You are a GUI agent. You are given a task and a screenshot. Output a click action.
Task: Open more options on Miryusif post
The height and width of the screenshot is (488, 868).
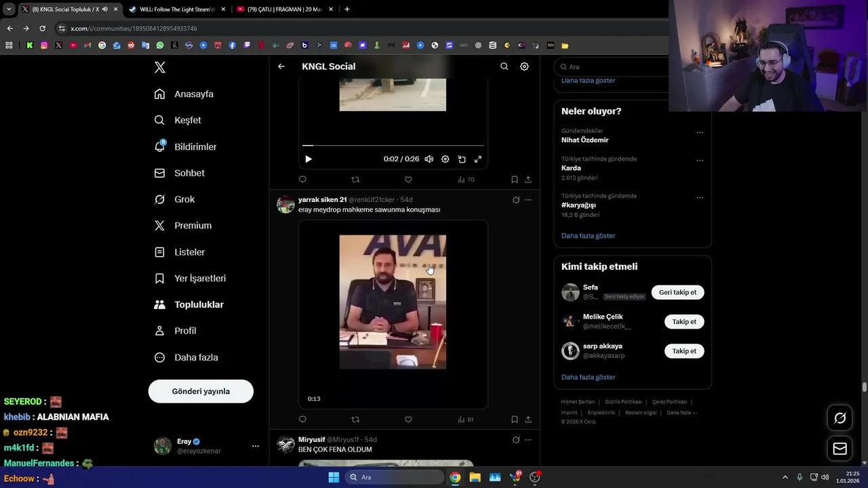coord(528,440)
